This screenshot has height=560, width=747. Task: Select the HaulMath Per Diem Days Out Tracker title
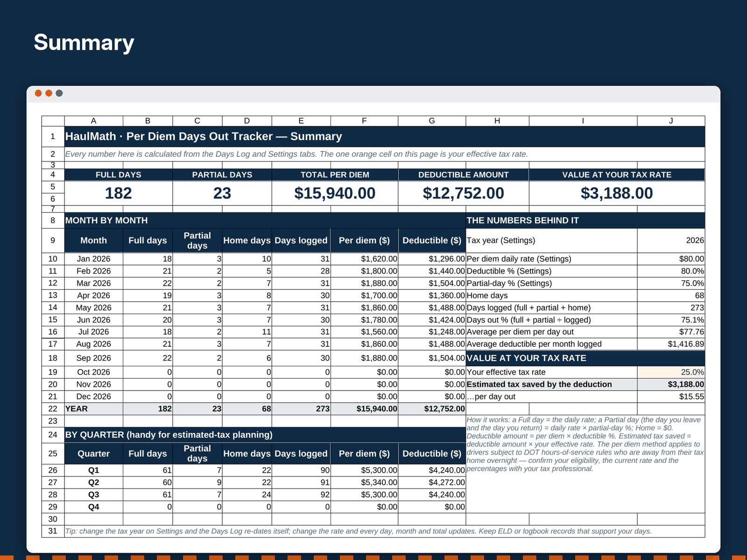204,136
